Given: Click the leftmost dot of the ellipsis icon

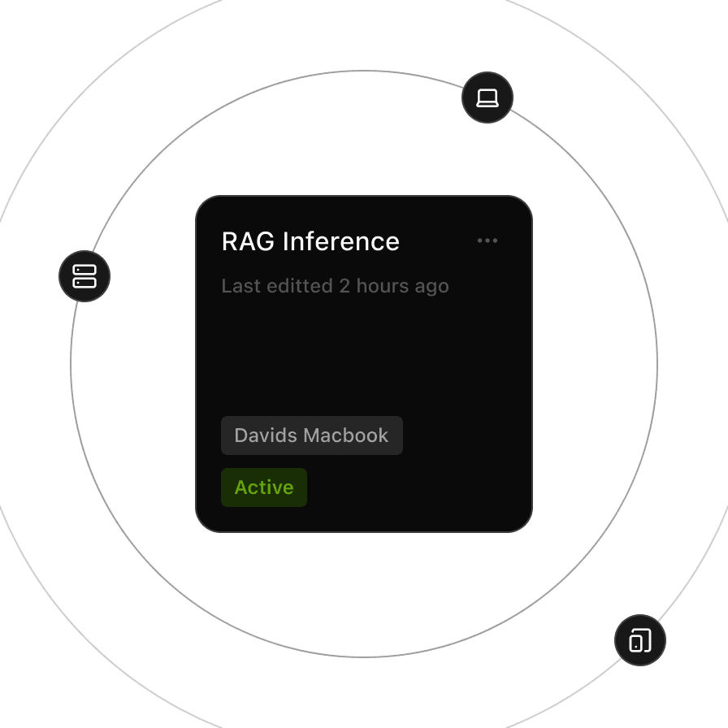Looking at the screenshot, I should coord(480,240).
